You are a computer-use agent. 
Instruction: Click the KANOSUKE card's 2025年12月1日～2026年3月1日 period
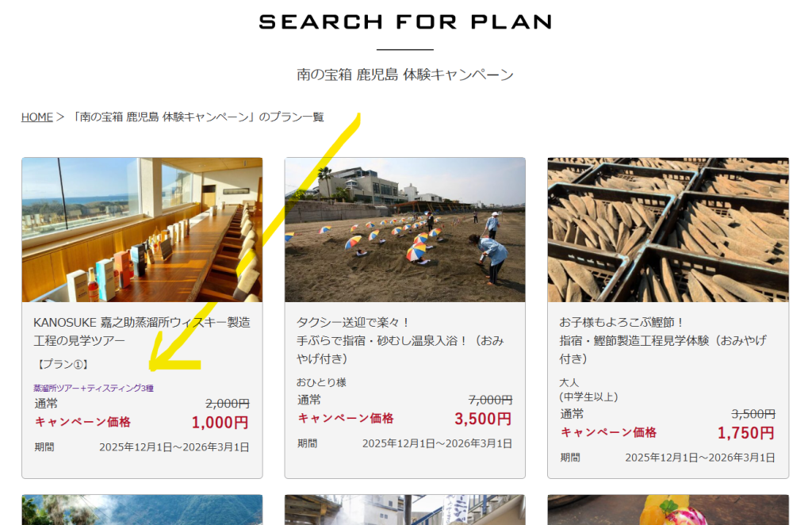tap(174, 447)
